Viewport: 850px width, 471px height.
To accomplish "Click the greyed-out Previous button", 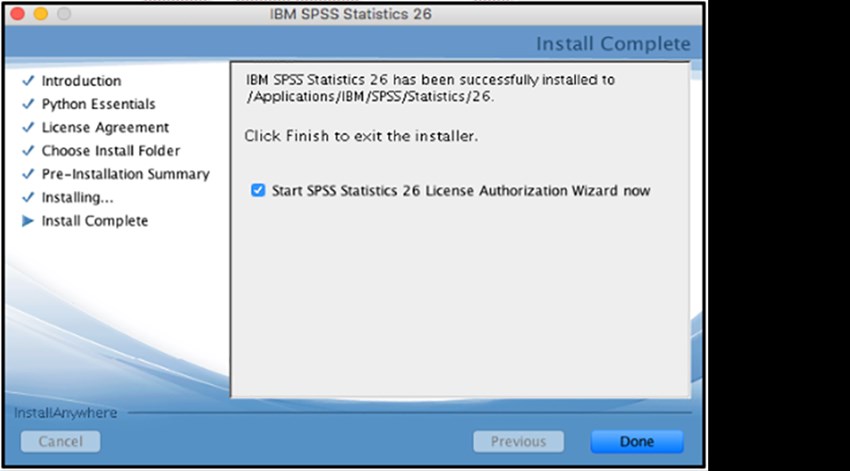I will 518,442.
